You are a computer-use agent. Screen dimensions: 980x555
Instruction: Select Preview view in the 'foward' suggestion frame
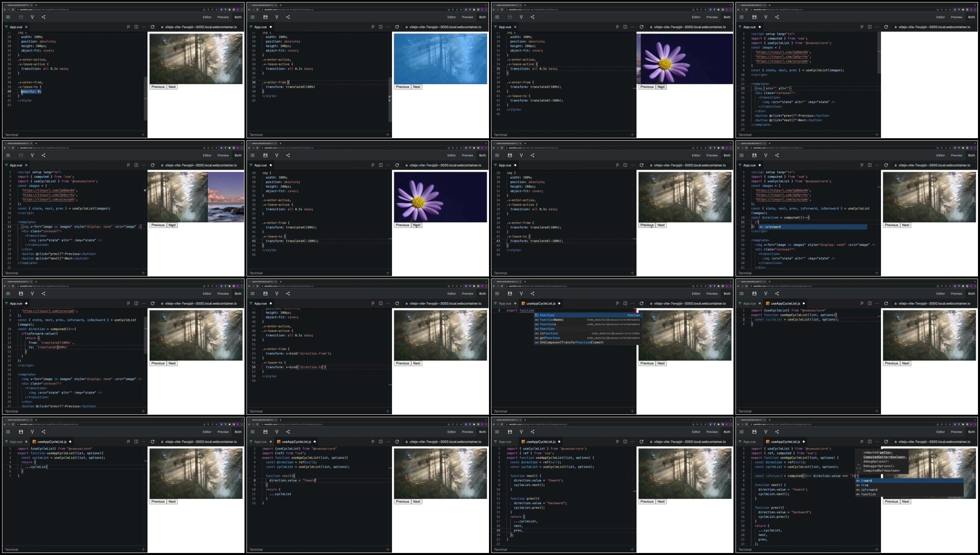pos(956,432)
